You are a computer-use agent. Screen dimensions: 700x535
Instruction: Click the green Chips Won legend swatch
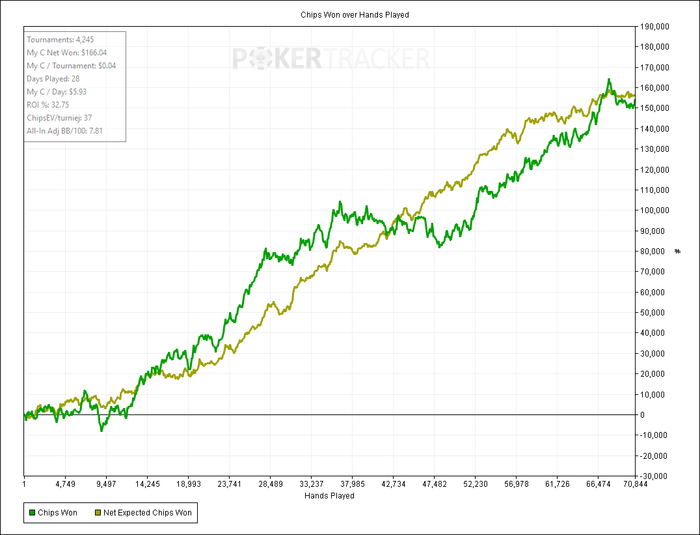pyautogui.click(x=32, y=513)
